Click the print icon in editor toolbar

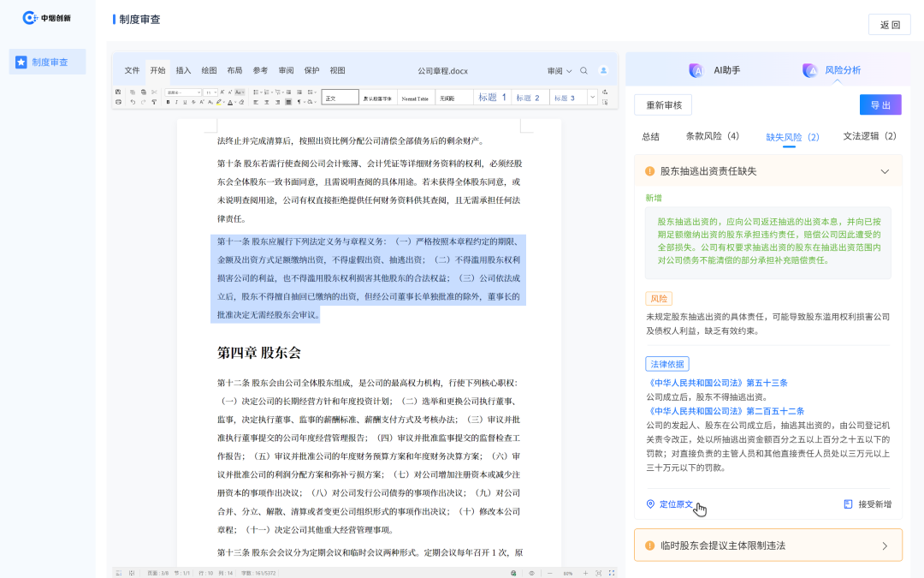[118, 102]
